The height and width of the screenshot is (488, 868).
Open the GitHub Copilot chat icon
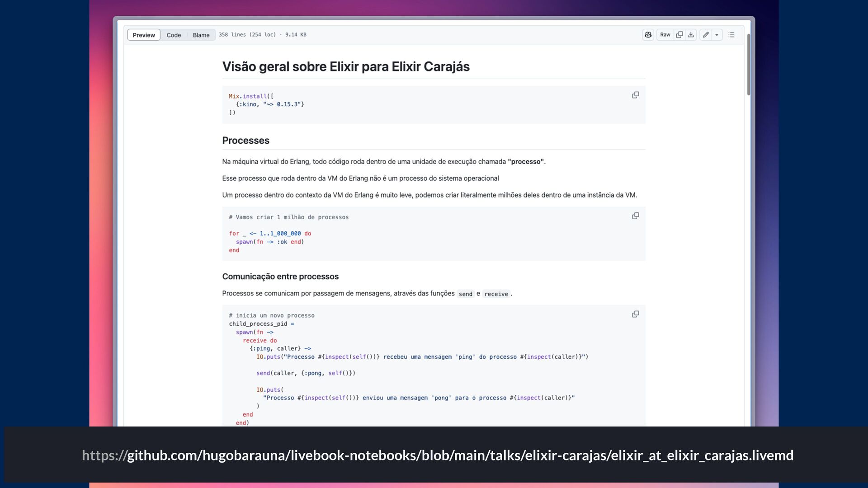[648, 35]
